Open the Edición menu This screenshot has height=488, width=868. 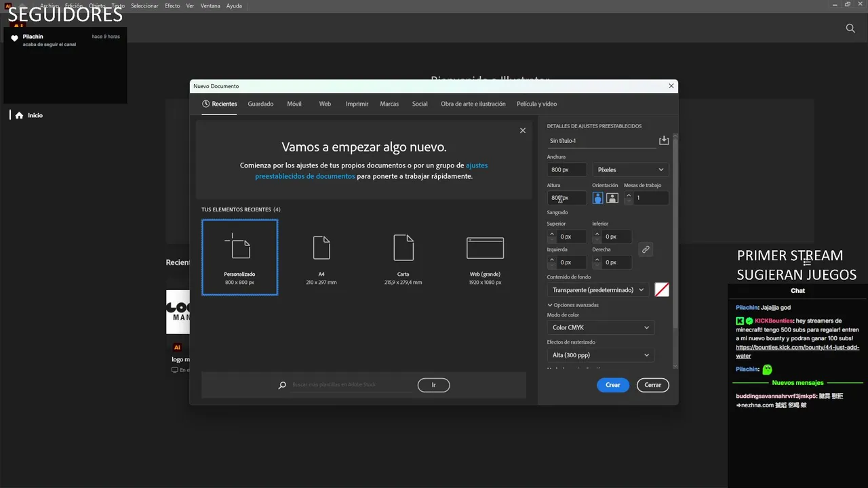click(x=73, y=5)
